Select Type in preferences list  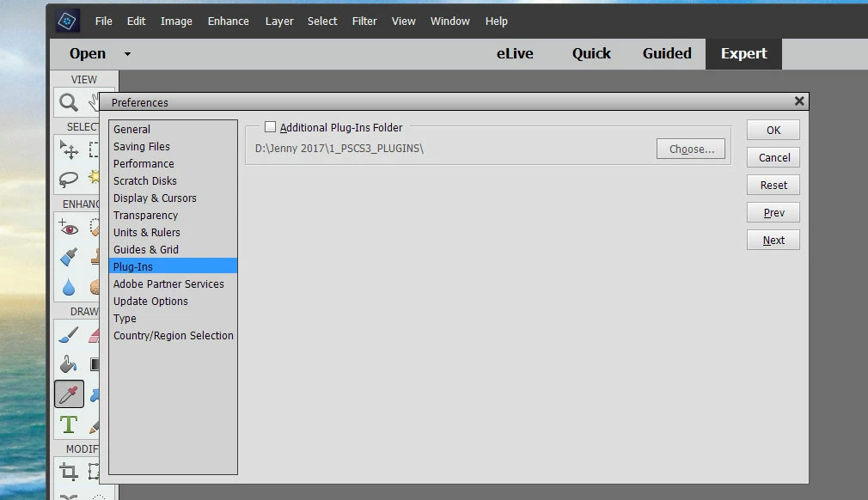click(x=174, y=318)
